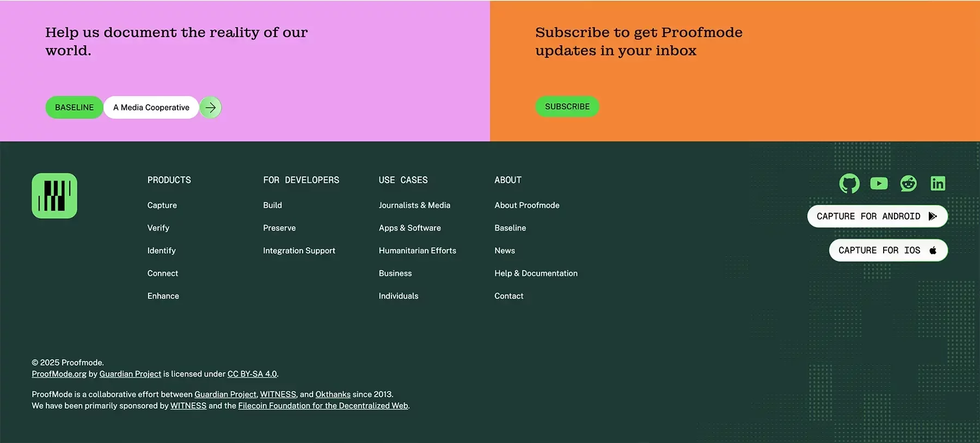The image size is (980, 443).
Task: Follow the Okthanks link
Action: point(333,395)
